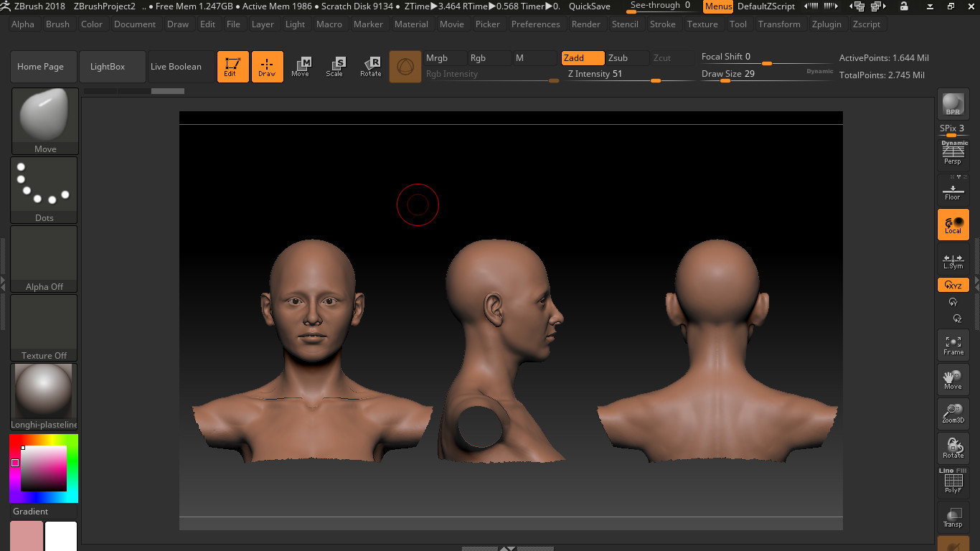Image resolution: width=980 pixels, height=551 pixels.
Task: Open the Tool menu
Action: (738, 24)
